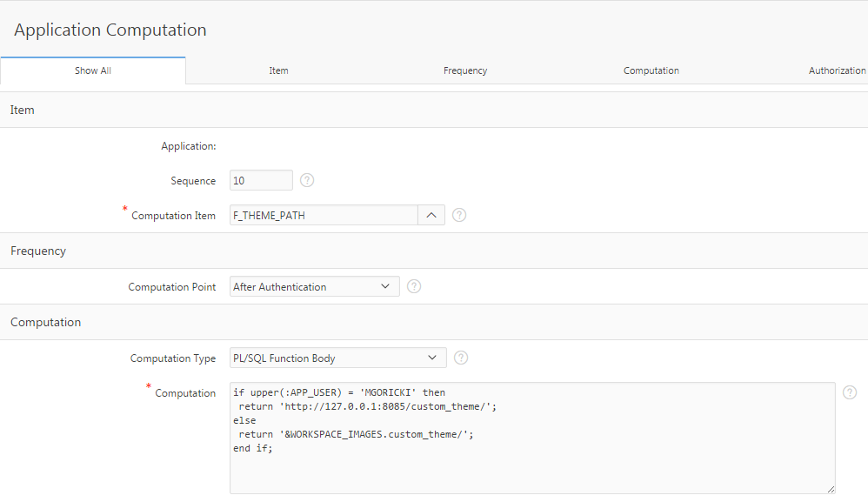Open help for Computation Point
Viewport: 868px width, 502px height.
point(413,285)
